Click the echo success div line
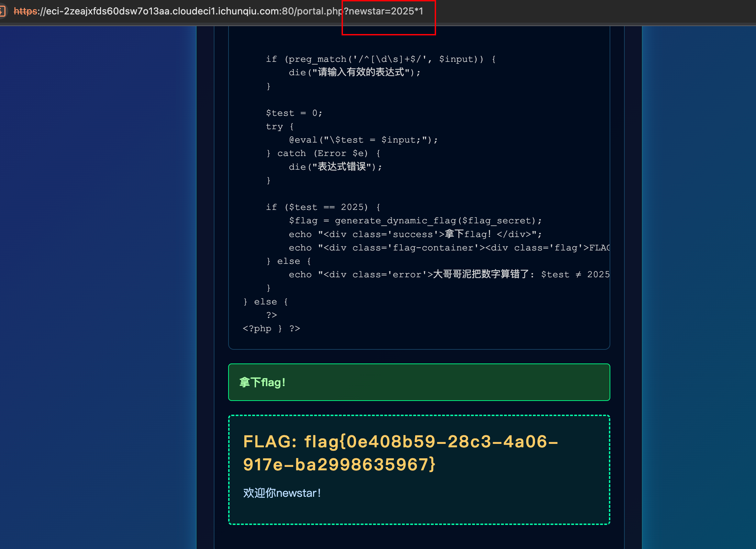Screen dimensions: 756x549 415,234
